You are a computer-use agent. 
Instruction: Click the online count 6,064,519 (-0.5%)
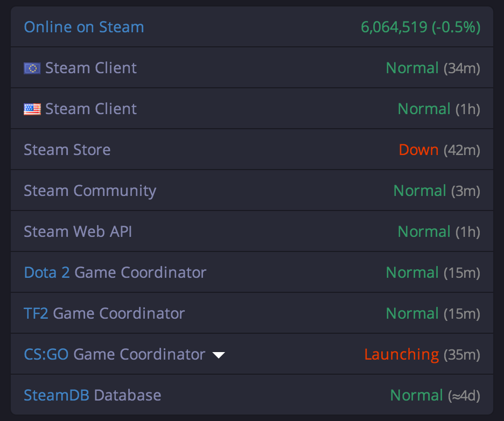click(421, 27)
